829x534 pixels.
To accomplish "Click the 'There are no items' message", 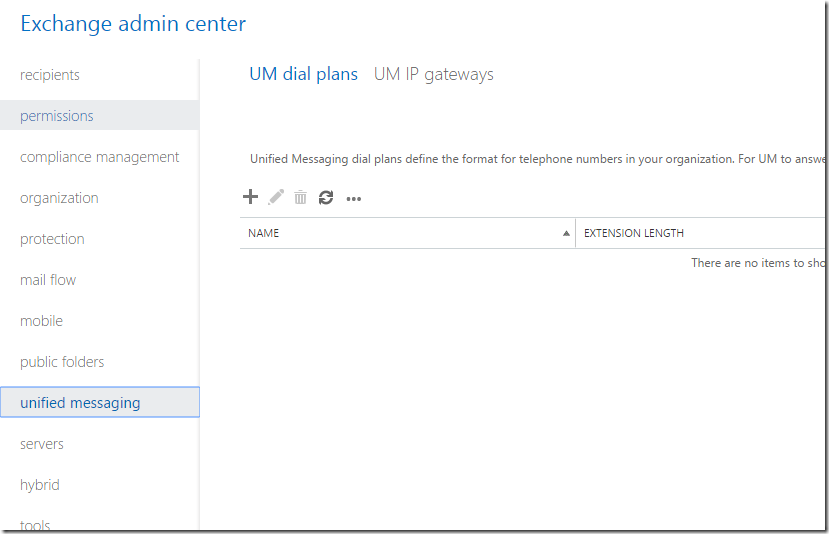I will [x=758, y=263].
